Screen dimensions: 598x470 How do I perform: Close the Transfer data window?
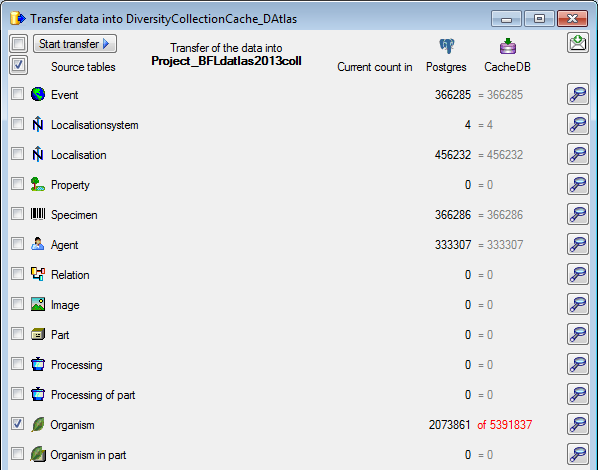[x=572, y=18]
